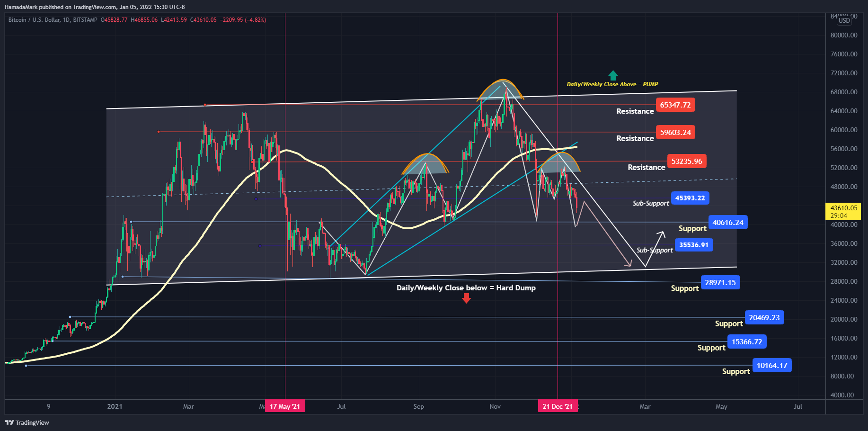The width and height of the screenshot is (868, 431).
Task: Click the -2209.95 (-4.82%) change value
Action: coord(243,20)
